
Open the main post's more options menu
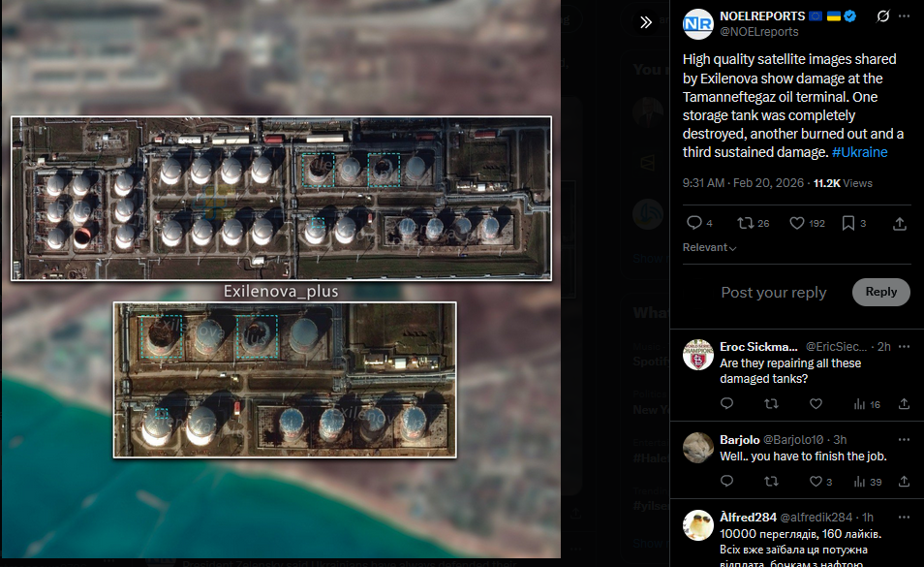[x=904, y=16]
